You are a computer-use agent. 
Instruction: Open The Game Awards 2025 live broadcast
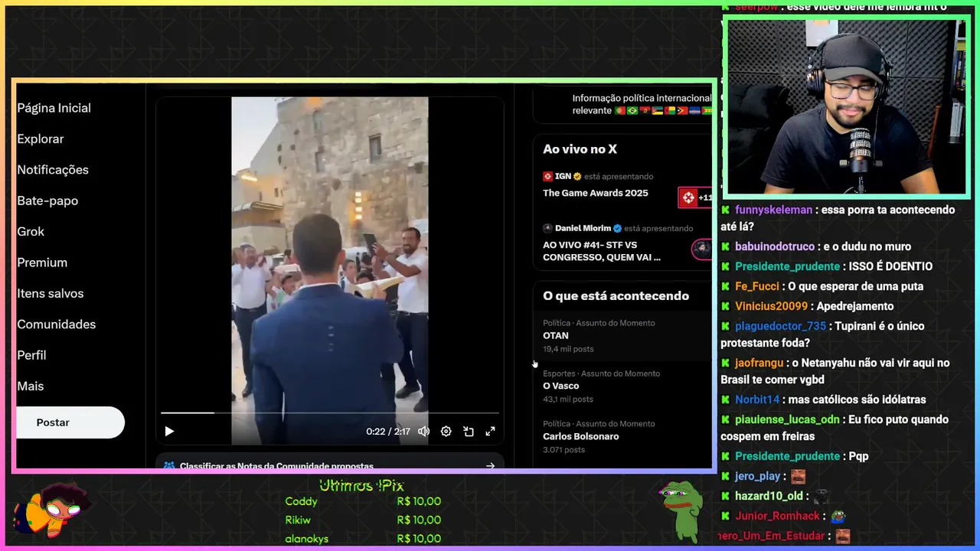(x=596, y=193)
